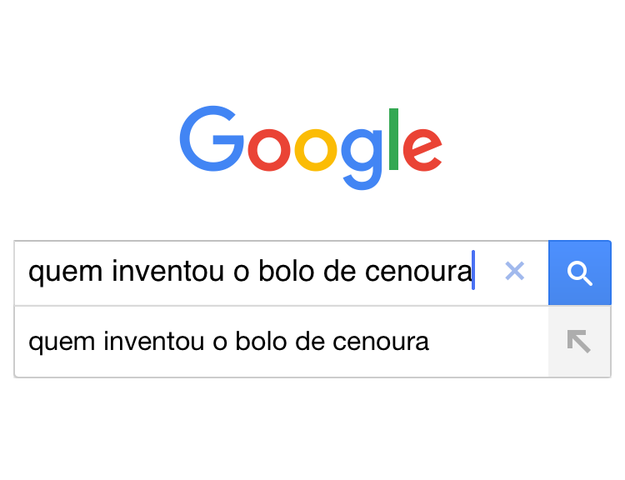The width and height of the screenshot is (625, 480).
Task: Click the yellow letter o in the logo
Action: (316, 150)
